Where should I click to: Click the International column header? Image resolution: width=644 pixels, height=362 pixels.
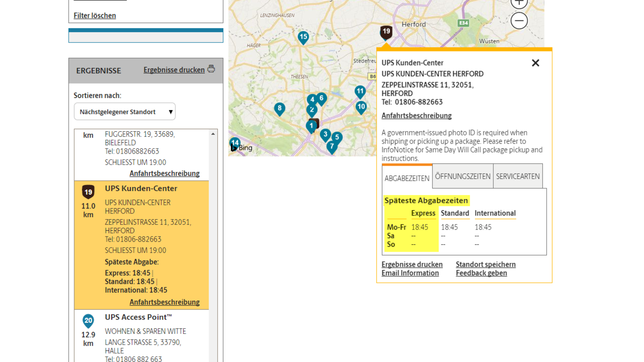495,213
